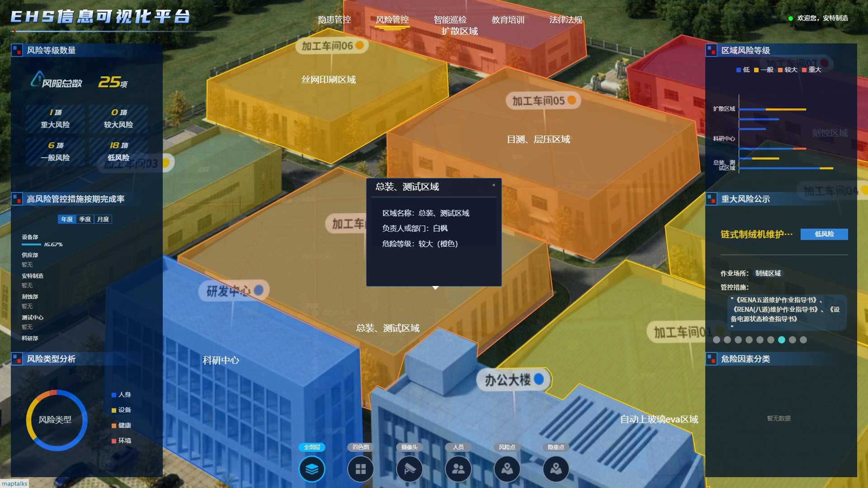Click the maptalks attribution link
868x488 pixels.
14,483
